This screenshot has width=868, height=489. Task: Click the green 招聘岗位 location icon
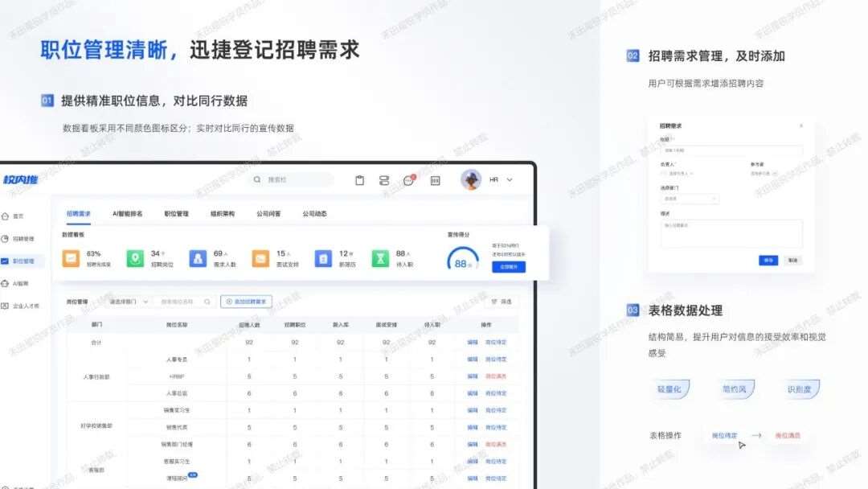point(136,258)
